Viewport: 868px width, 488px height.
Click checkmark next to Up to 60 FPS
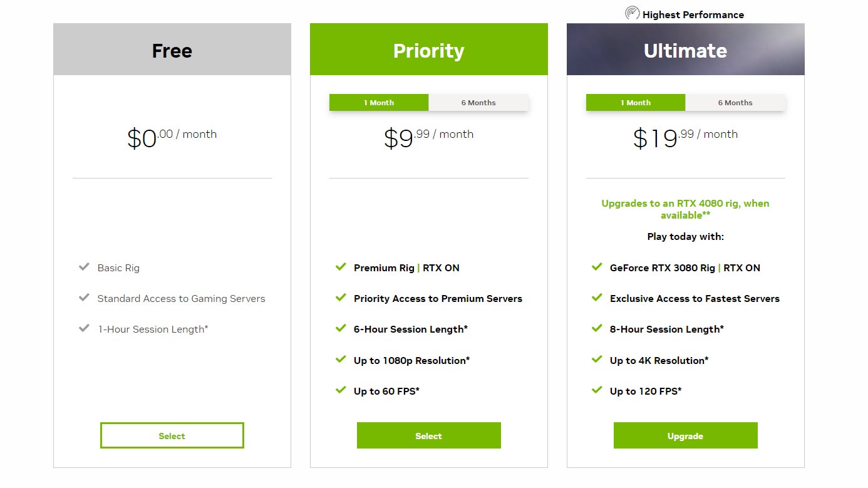(x=341, y=390)
